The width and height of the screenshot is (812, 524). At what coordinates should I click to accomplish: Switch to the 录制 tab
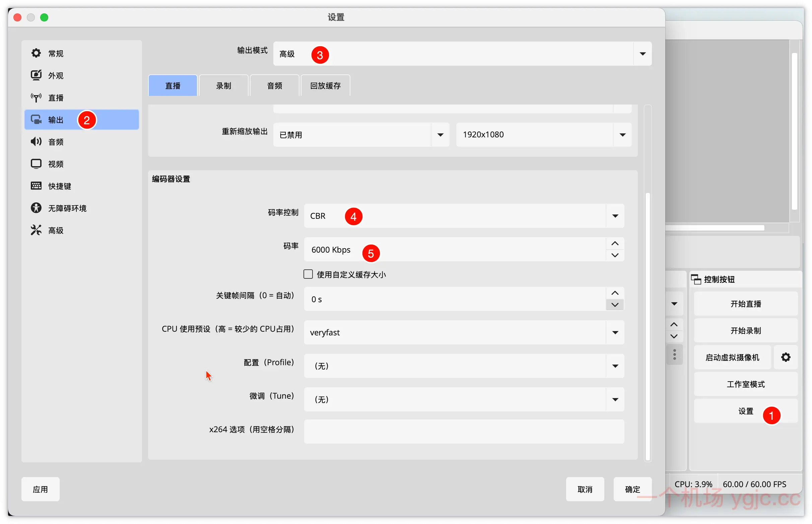pos(223,85)
